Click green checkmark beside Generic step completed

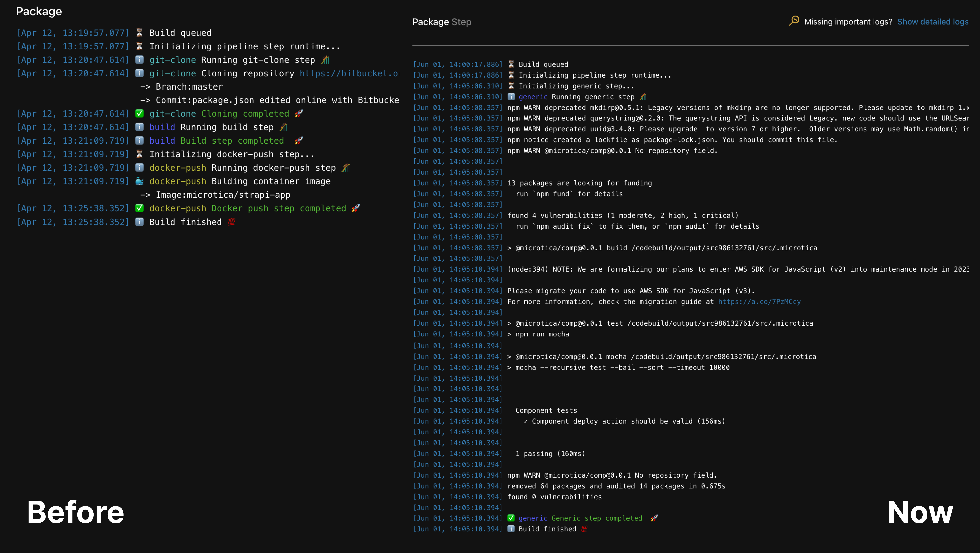point(511,518)
